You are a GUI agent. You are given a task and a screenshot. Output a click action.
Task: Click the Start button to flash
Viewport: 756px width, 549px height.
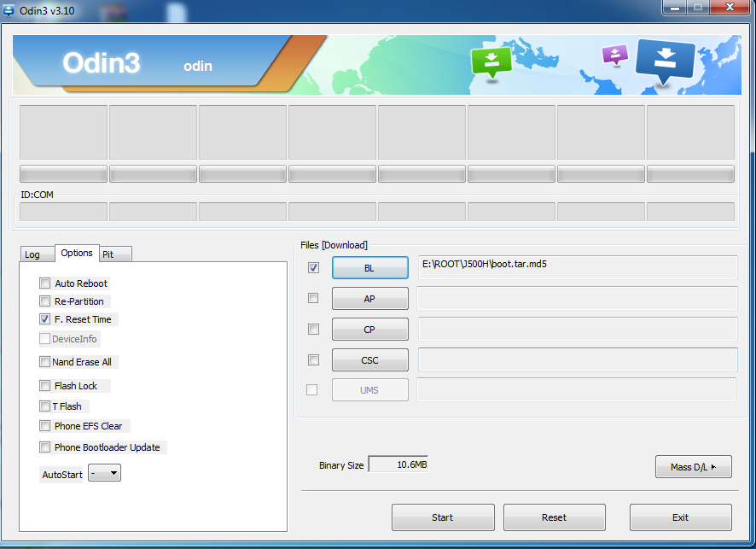coord(443,517)
